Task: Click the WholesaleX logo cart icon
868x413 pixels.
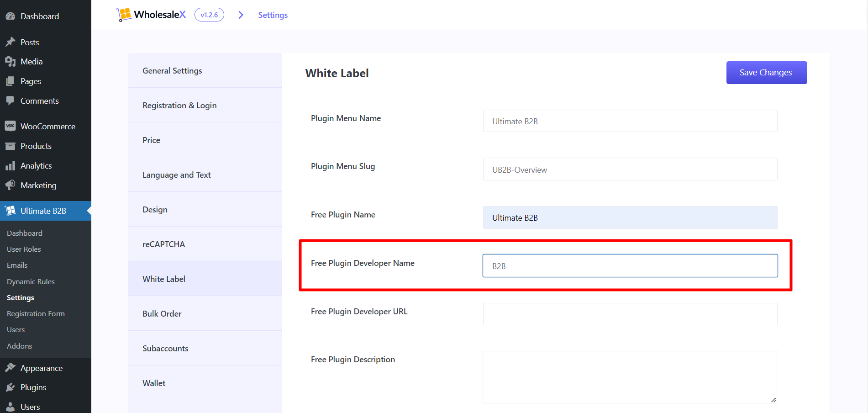Action: 124,15
